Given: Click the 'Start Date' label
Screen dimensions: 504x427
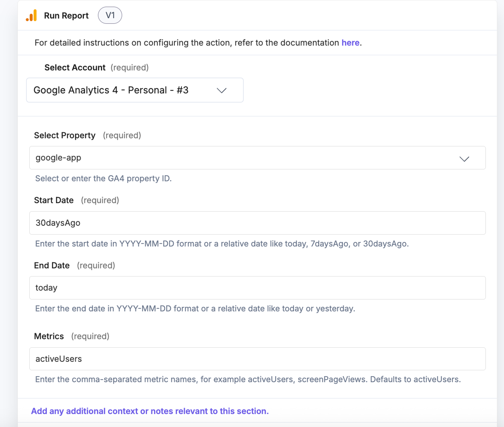Looking at the screenshot, I should pyautogui.click(x=54, y=200).
